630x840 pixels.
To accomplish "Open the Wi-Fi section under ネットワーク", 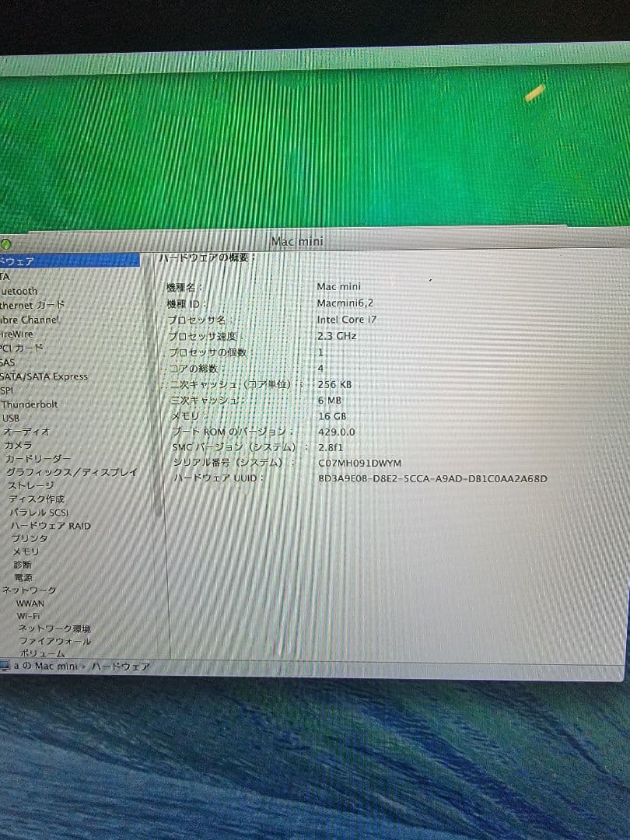I will 28,614.
